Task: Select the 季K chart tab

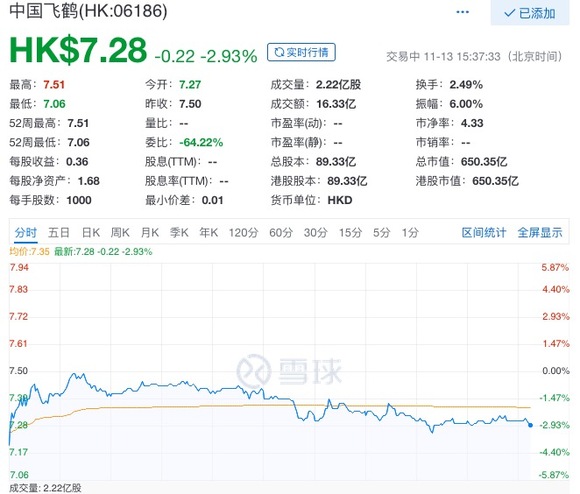Action: [179, 233]
